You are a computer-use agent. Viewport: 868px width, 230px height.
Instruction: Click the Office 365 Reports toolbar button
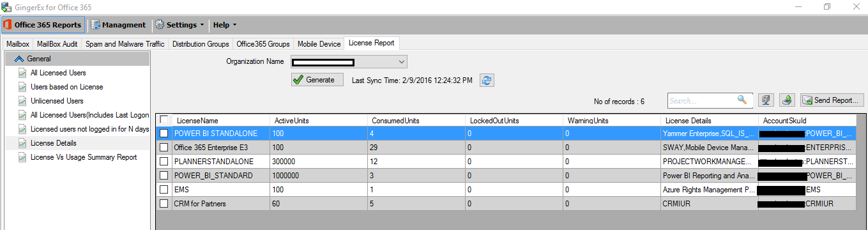point(43,25)
